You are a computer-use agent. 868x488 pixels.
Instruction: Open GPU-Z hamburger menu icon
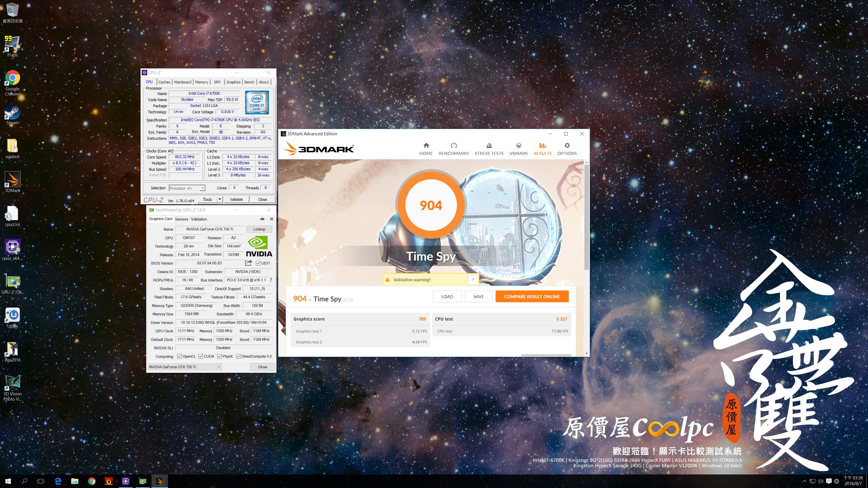pyautogui.click(x=271, y=219)
